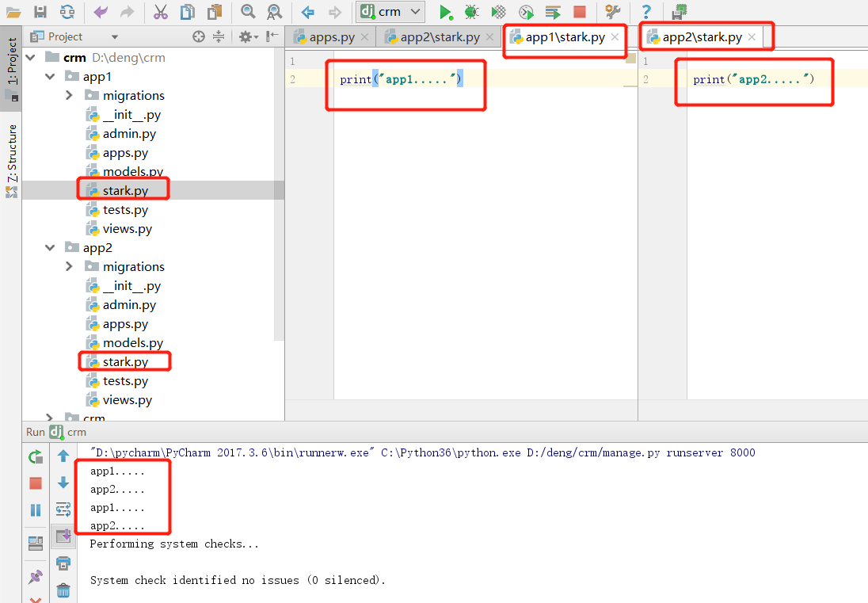Undo last action with the purple arrow
Screen dimensions: 868x603
(x=101, y=12)
